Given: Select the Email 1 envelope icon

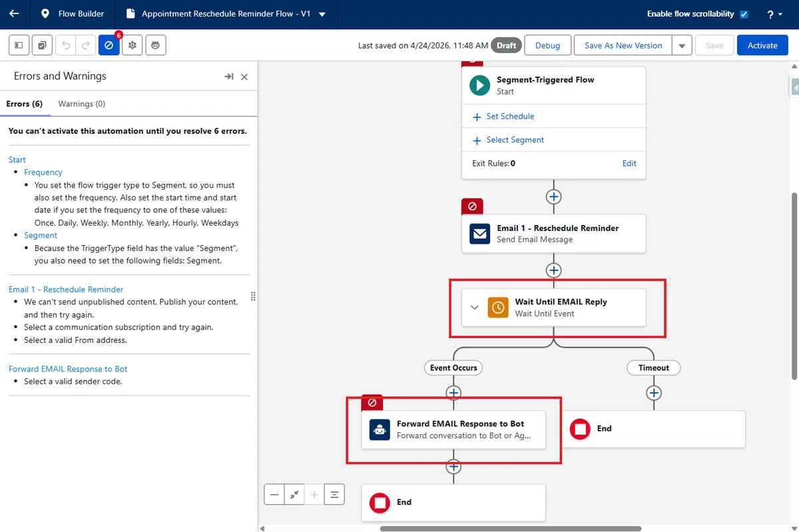Looking at the screenshot, I should 479,234.
